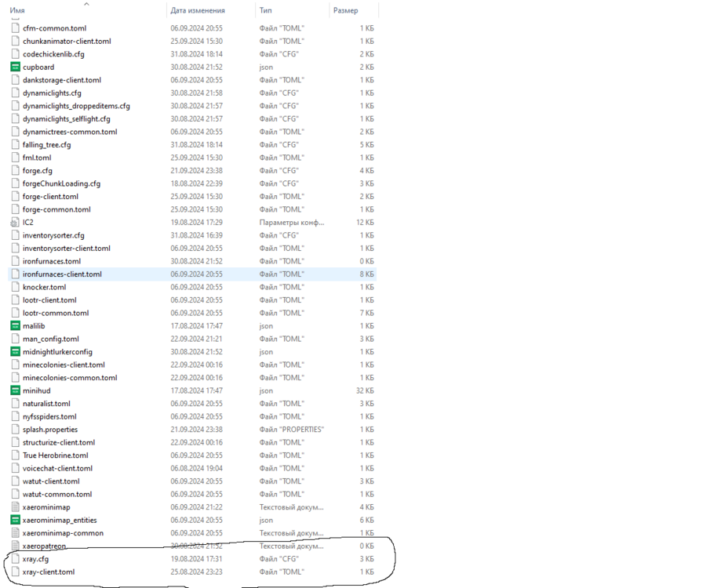This screenshot has width=710, height=588.
Task: Select the file dynamictrees-common.toml
Action: 70,132
